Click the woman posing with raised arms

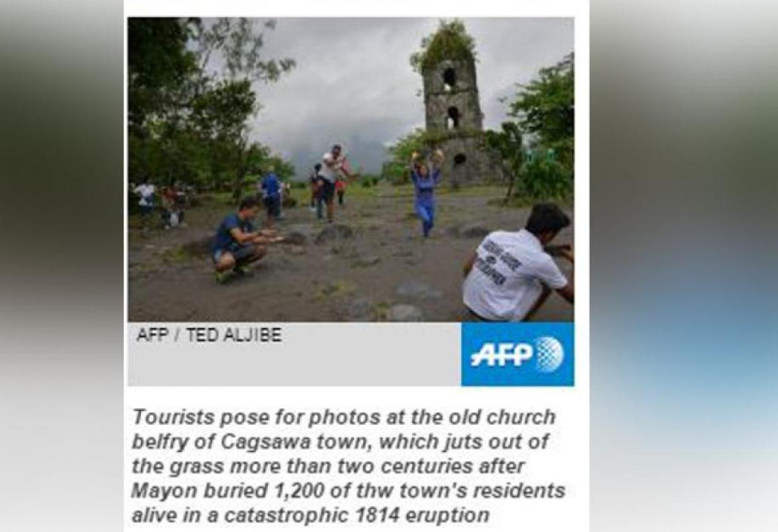tap(426, 193)
